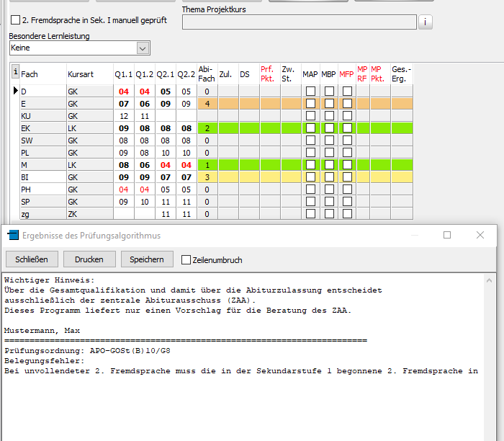The width and height of the screenshot is (504, 441).
Task: Check MFP checkbox in the BI row
Action: [x=347, y=177]
